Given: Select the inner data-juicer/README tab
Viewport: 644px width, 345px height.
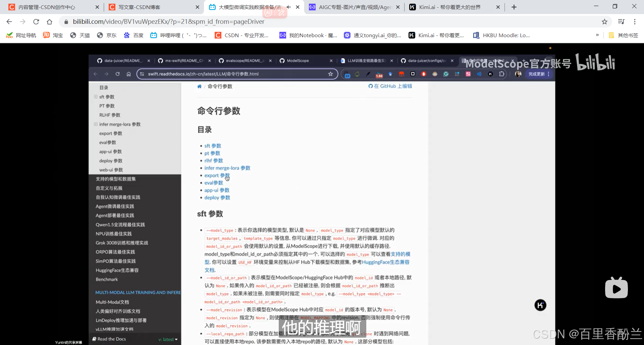Looking at the screenshot, I should tap(122, 61).
